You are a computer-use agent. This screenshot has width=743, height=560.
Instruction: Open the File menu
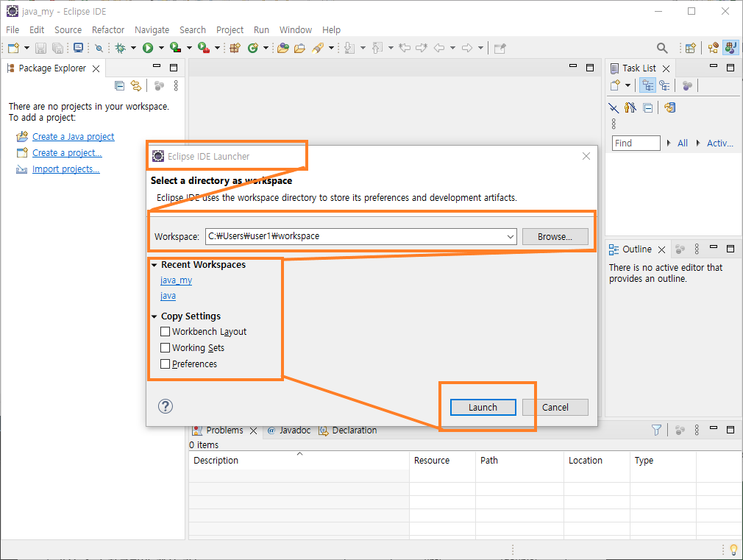(13, 30)
